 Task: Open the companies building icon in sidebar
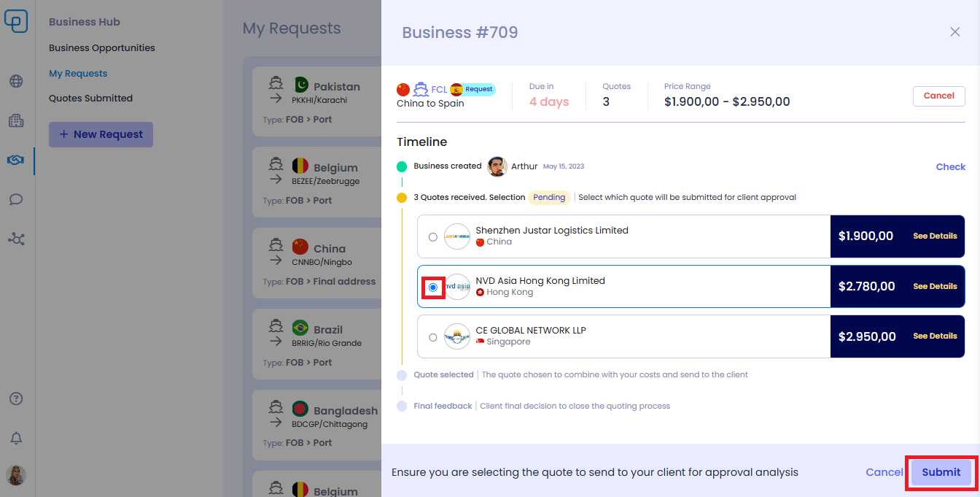(16, 120)
